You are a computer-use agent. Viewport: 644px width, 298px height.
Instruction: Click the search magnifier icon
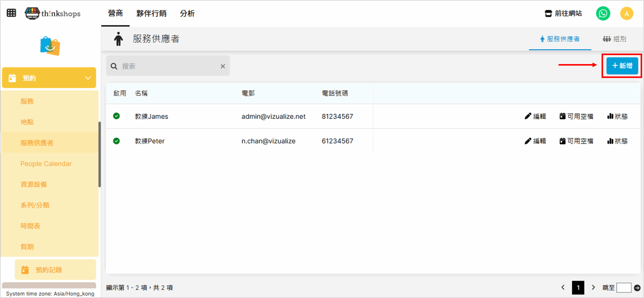(114, 66)
